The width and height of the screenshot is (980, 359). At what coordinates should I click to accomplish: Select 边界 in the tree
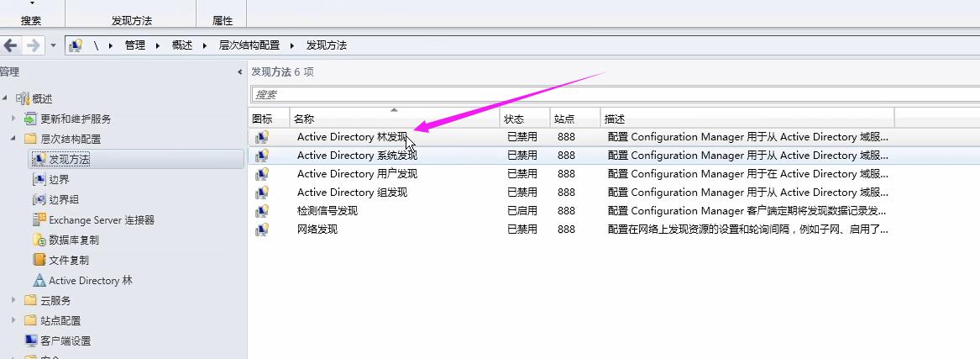59,180
